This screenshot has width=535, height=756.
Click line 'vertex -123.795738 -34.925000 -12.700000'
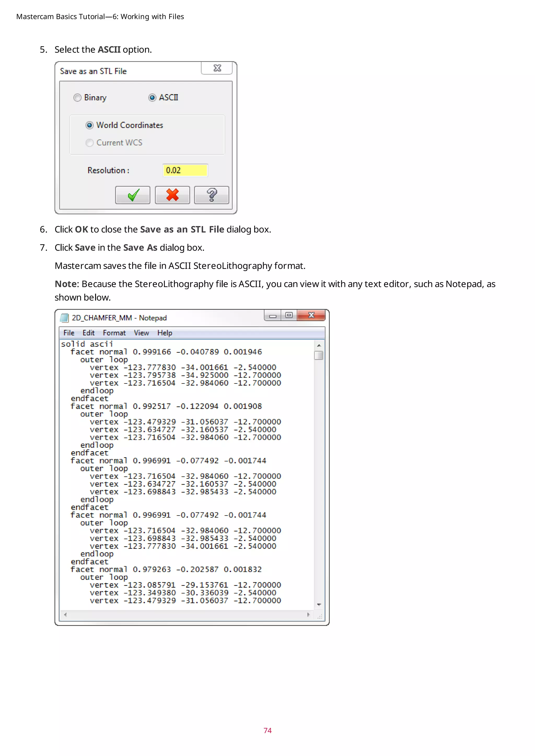(x=185, y=375)
